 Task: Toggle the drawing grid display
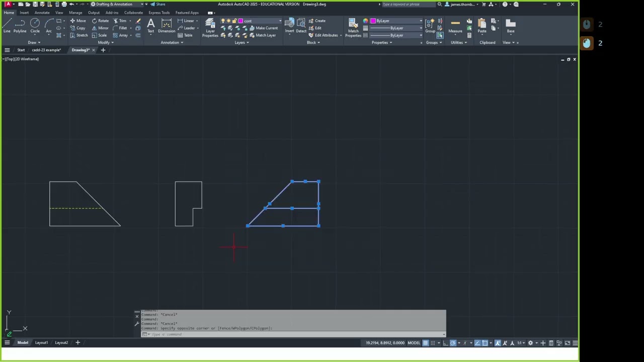click(x=426, y=343)
